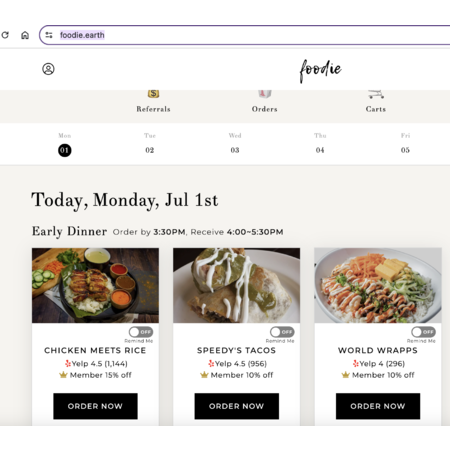Toggle Remind Me for World Wrapps
Image resolution: width=450 pixels, height=450 pixels.
click(423, 332)
